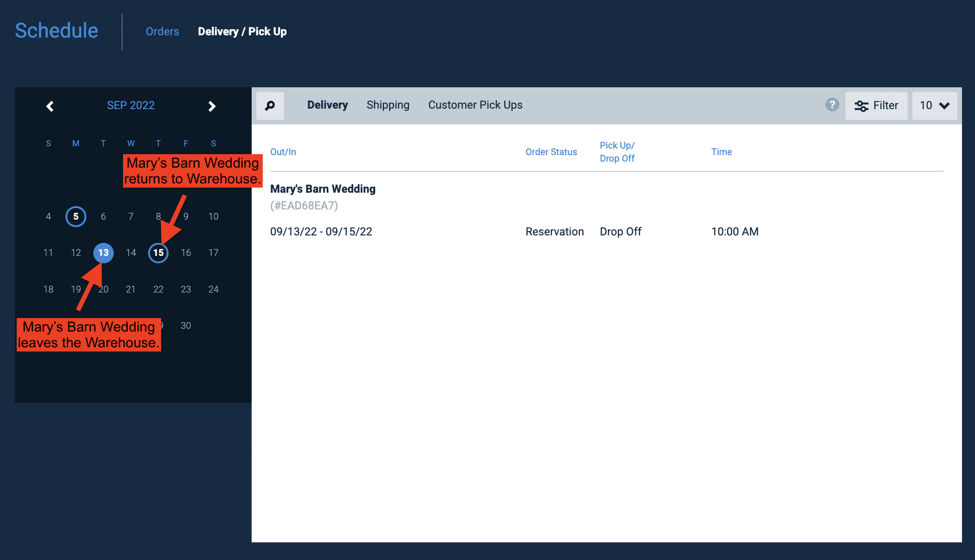
Task: Open the help question mark icon
Action: point(832,105)
